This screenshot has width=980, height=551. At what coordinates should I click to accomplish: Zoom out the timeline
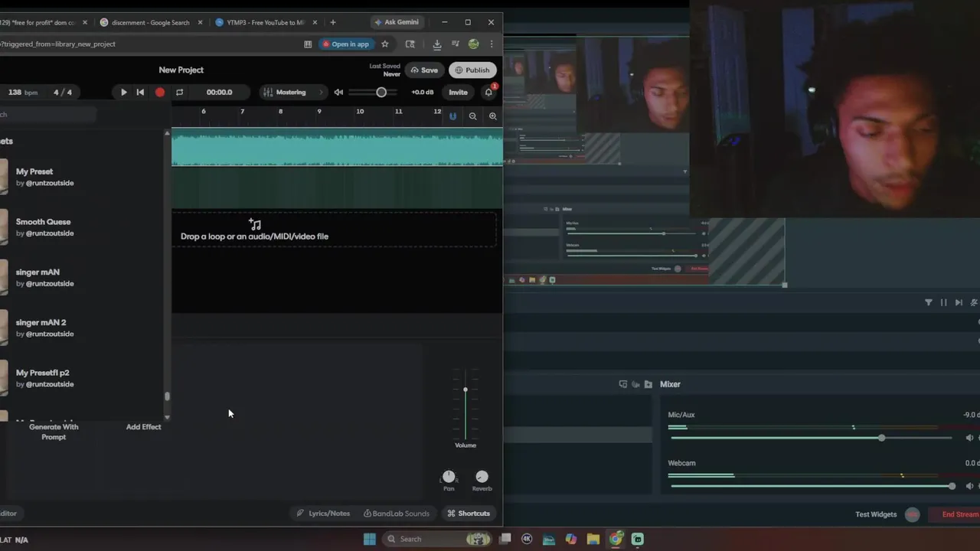click(472, 116)
